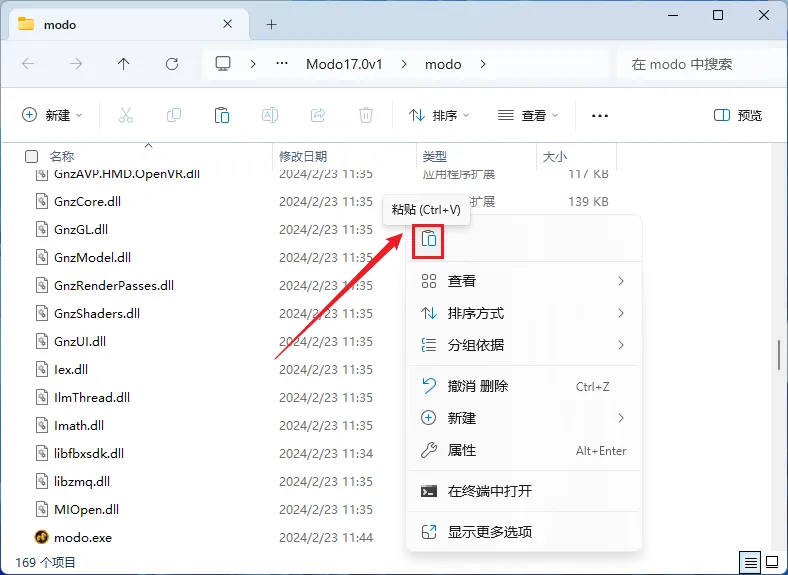Click the GnzCore.dll file icon
This screenshot has height=575, width=788.
point(42,202)
